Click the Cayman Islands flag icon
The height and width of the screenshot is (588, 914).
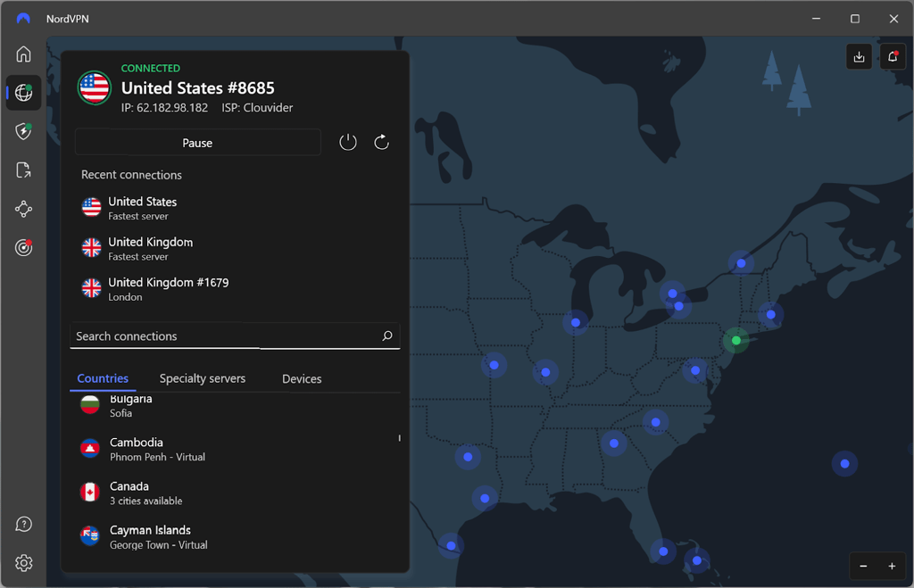(90, 536)
